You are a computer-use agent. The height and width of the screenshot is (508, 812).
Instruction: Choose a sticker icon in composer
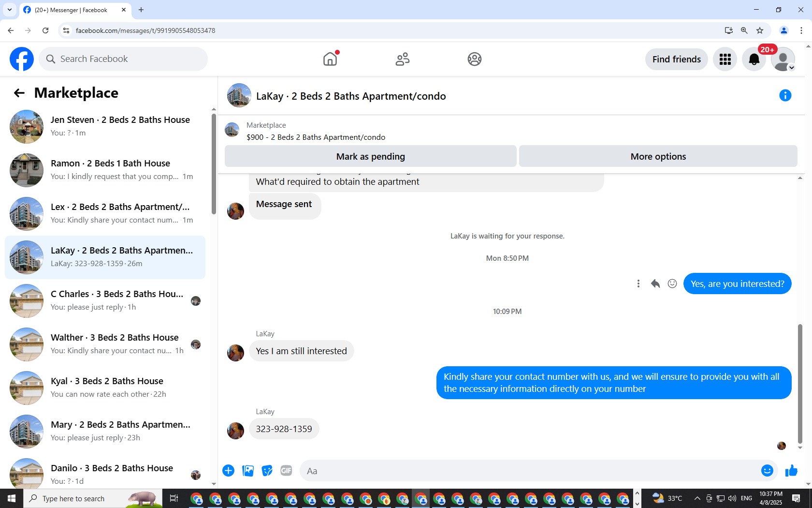(x=267, y=471)
